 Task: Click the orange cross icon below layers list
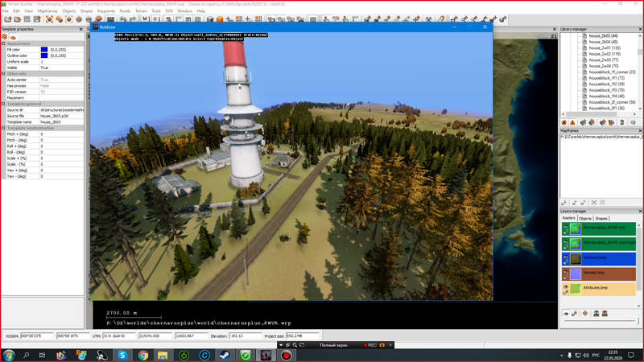tap(585, 314)
